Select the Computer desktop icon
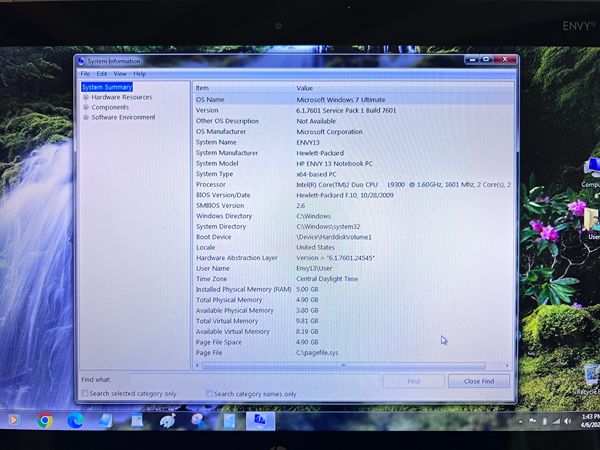This screenshot has height=450, width=600. [x=592, y=173]
